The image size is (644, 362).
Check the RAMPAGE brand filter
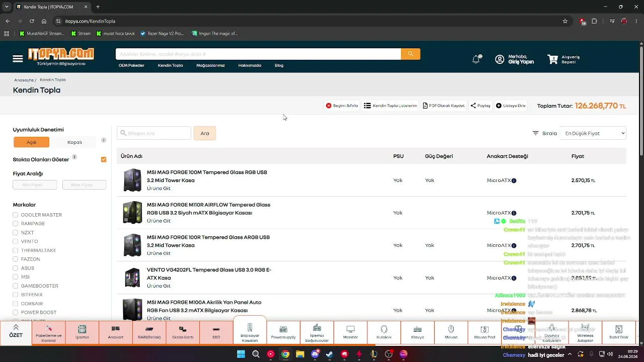coord(16,224)
